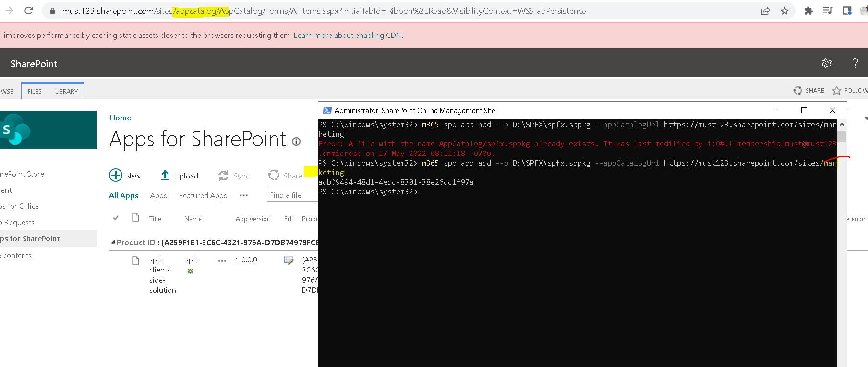
Task: Open the media control playlist icon
Action: [x=828, y=11]
